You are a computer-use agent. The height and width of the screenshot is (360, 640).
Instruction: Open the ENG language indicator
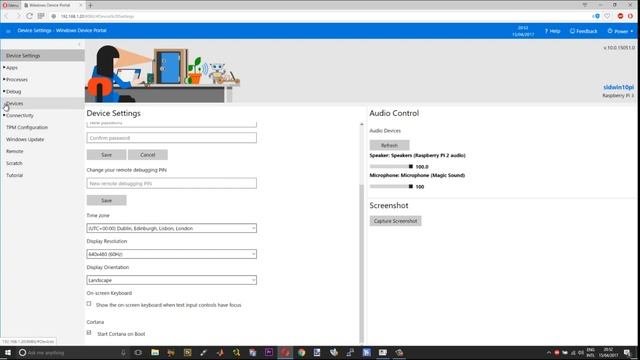pos(591,353)
